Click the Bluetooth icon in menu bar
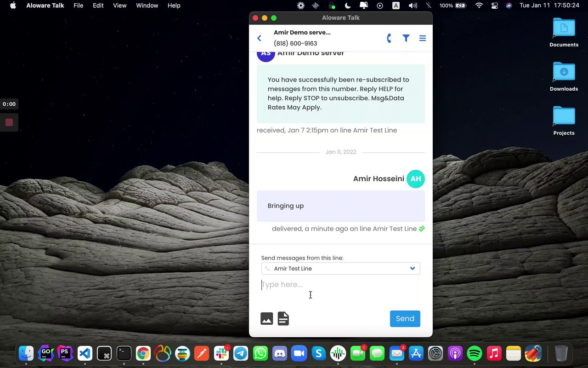This screenshot has width=588, height=368. (x=429, y=6)
